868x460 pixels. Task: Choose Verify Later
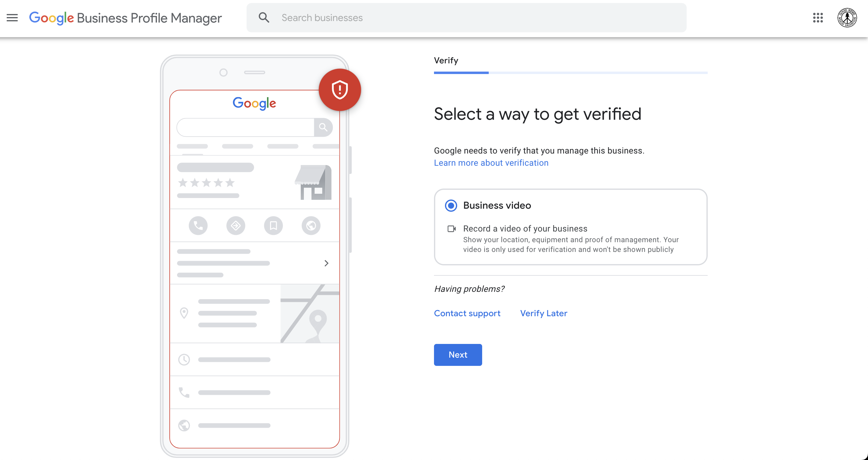543,313
